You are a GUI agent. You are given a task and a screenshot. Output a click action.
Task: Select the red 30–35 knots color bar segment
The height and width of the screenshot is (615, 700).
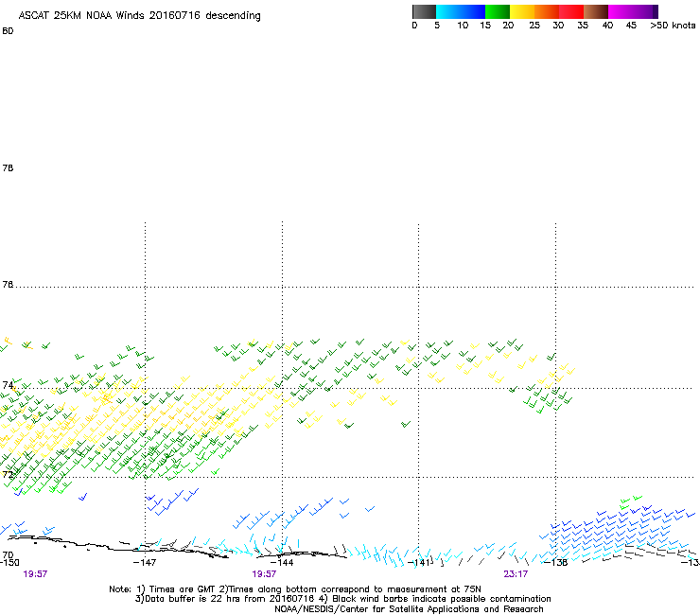click(x=571, y=11)
